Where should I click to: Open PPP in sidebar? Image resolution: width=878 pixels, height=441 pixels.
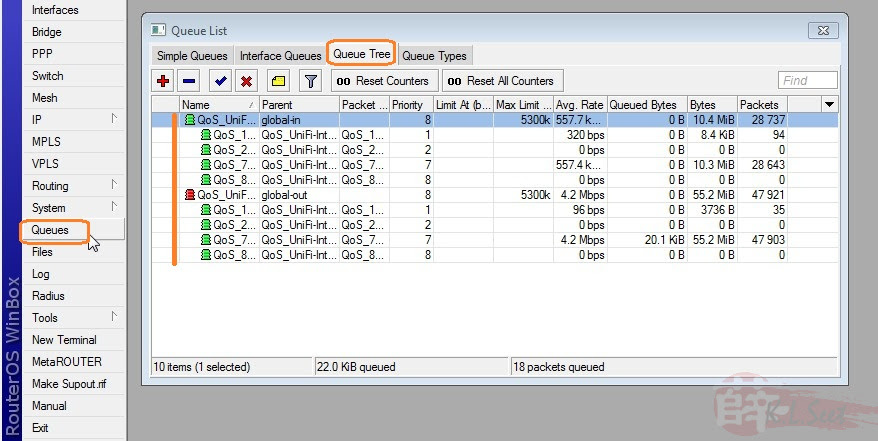point(73,54)
